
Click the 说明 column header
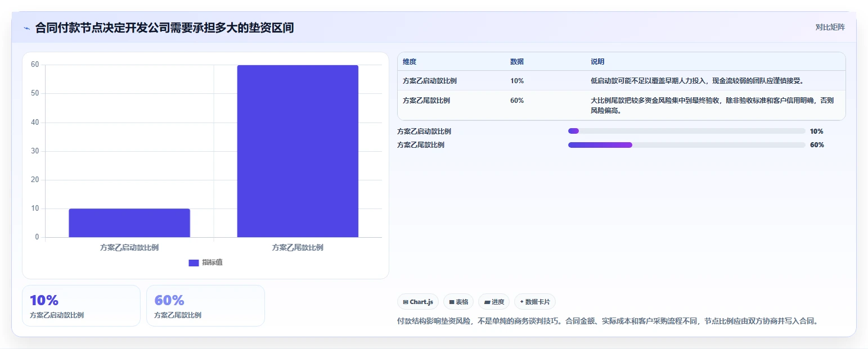[597, 62]
